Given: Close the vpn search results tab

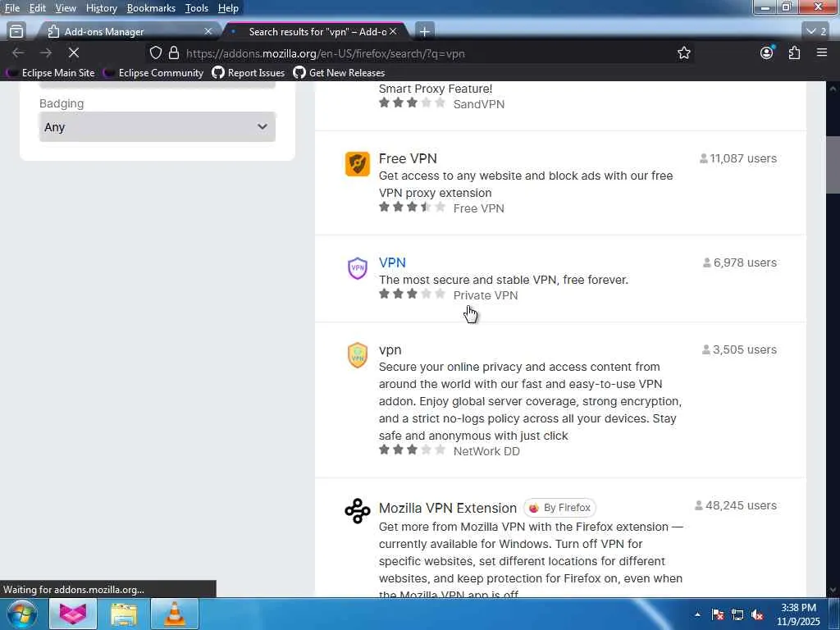Looking at the screenshot, I should (x=393, y=32).
